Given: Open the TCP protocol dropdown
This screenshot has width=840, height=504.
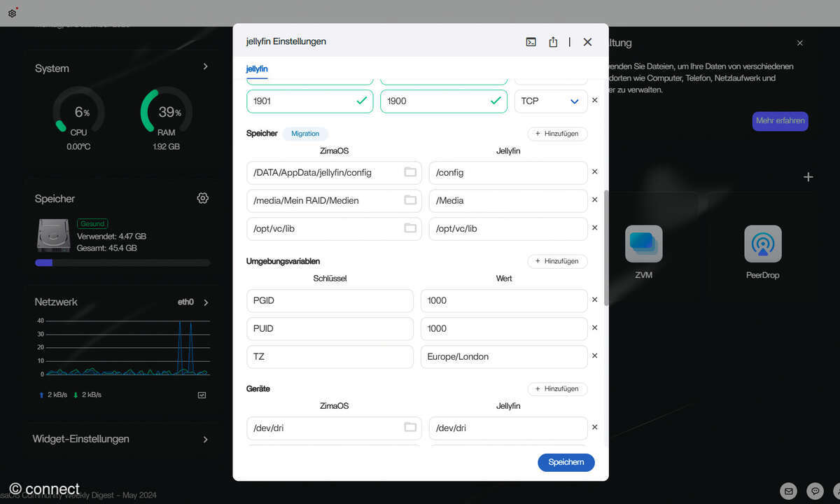Looking at the screenshot, I should 551,100.
